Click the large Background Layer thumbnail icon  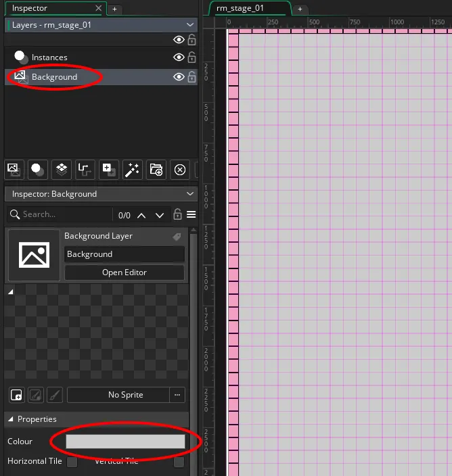(x=34, y=255)
